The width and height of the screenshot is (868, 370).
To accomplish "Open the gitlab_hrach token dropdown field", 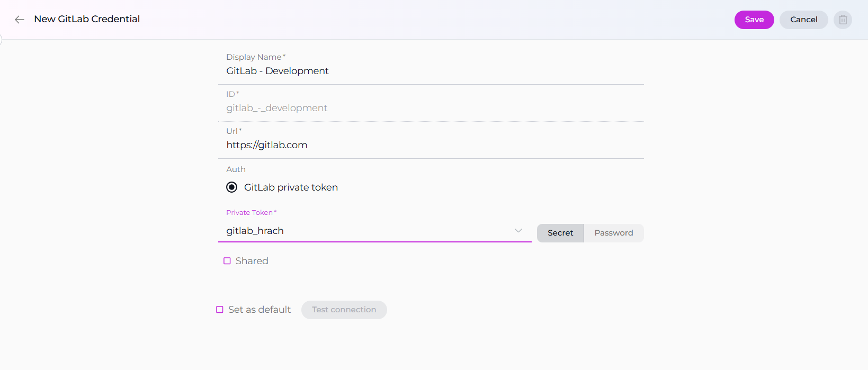I will (365, 231).
